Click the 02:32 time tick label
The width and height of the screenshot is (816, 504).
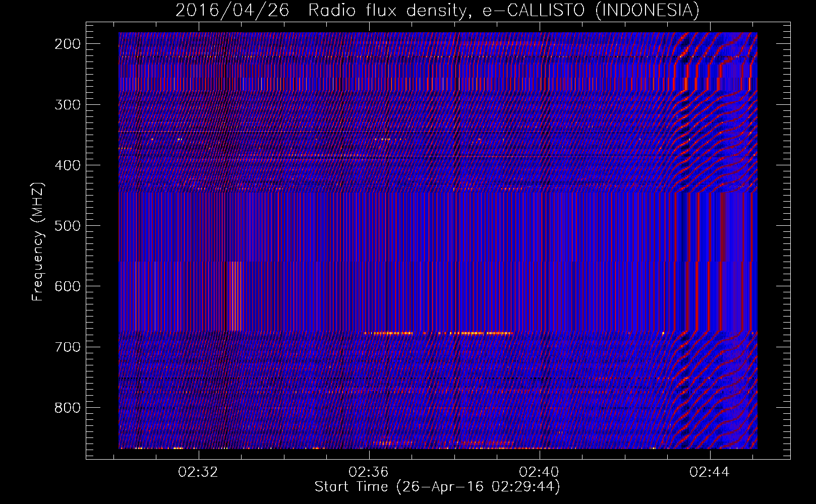198,472
